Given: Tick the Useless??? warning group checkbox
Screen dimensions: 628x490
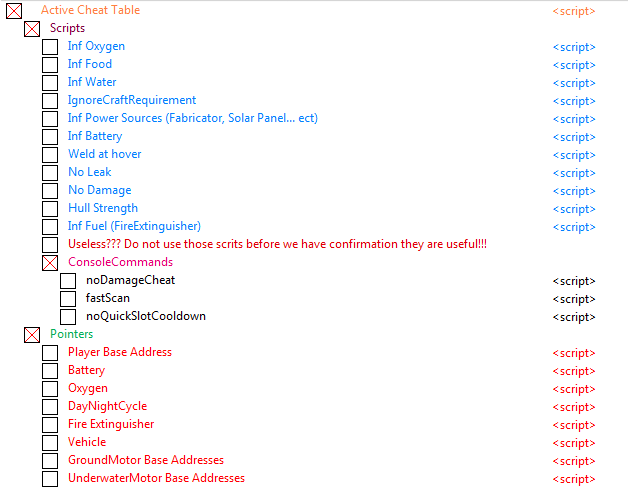Looking at the screenshot, I should [x=50, y=245].
